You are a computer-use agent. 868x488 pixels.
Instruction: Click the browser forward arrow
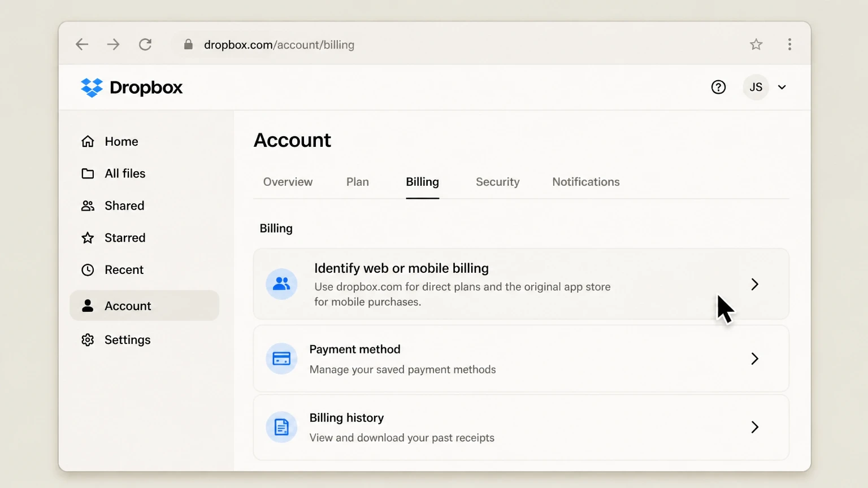114,45
